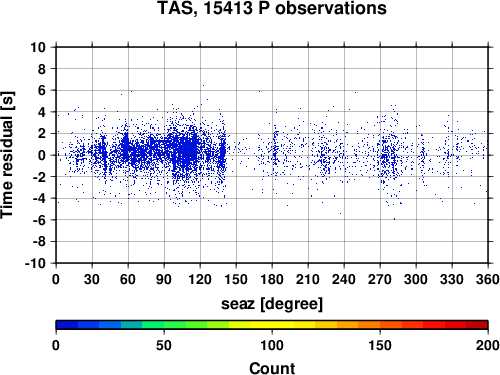500x375 pixels.
Task: Click the 'seaz [degree]' axis label
Action: (x=272, y=304)
